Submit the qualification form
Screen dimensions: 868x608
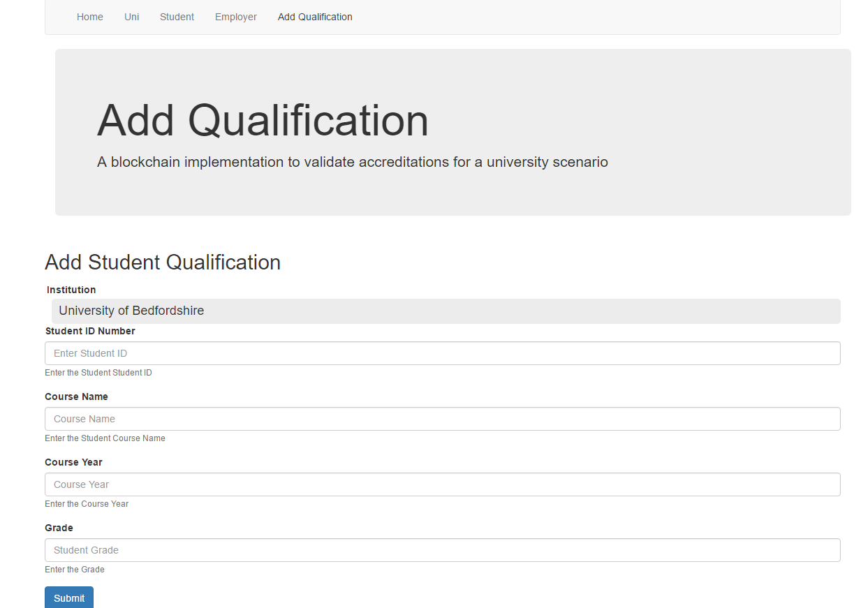point(69,598)
